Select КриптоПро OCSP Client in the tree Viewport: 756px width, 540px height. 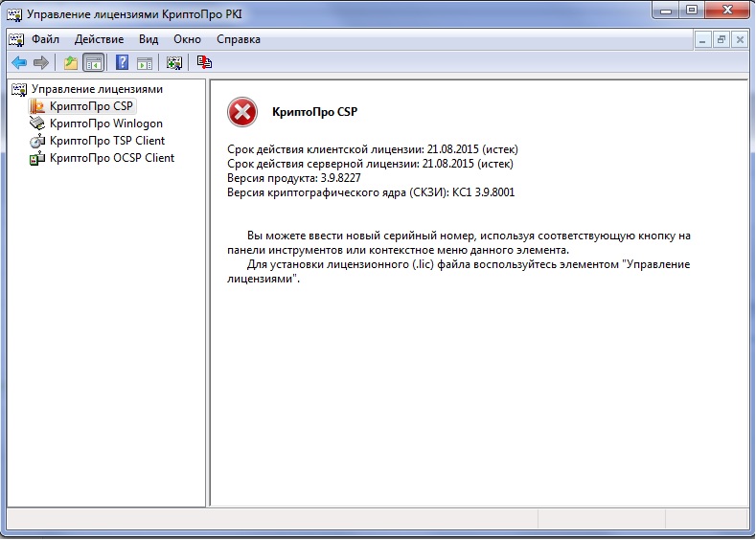[x=112, y=158]
